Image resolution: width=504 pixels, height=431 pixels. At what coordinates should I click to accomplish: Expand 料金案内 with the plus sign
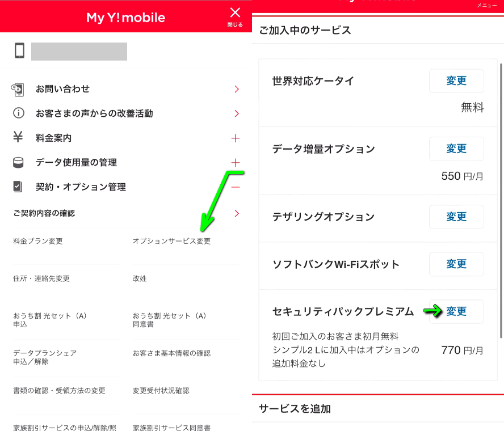(x=236, y=138)
